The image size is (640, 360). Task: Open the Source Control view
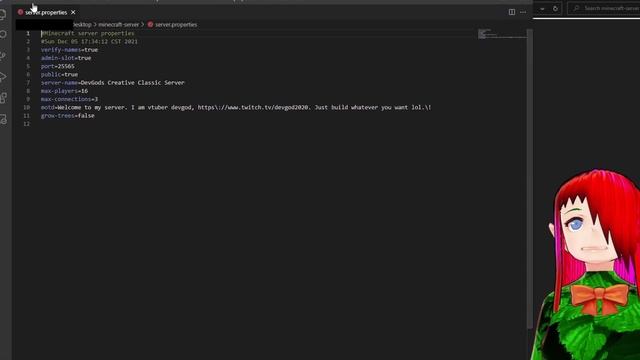click(x=3, y=56)
